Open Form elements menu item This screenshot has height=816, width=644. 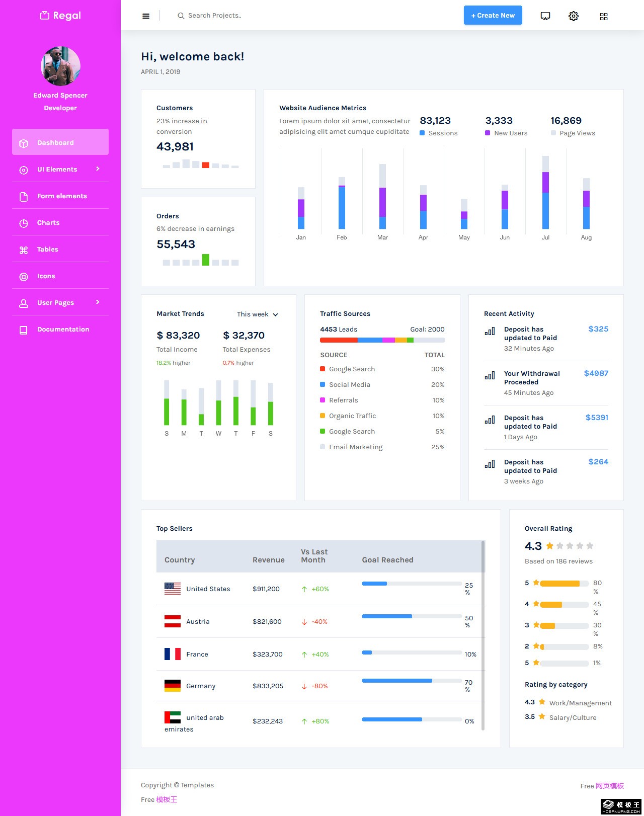[x=61, y=196]
